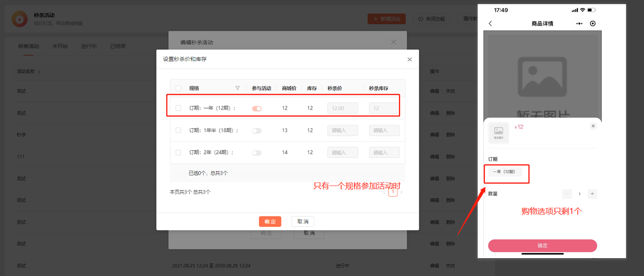Switch to the 进行中 tab

pyautogui.click(x=89, y=46)
